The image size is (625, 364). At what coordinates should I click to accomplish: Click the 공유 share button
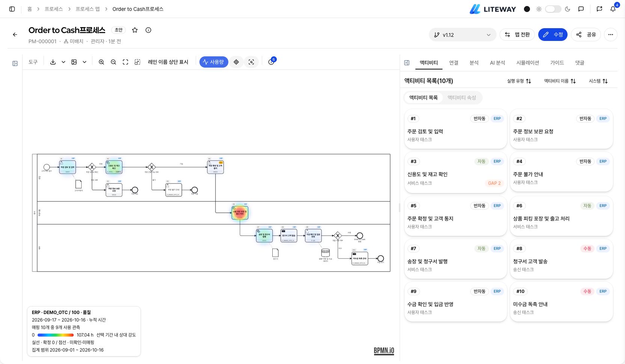[586, 35]
